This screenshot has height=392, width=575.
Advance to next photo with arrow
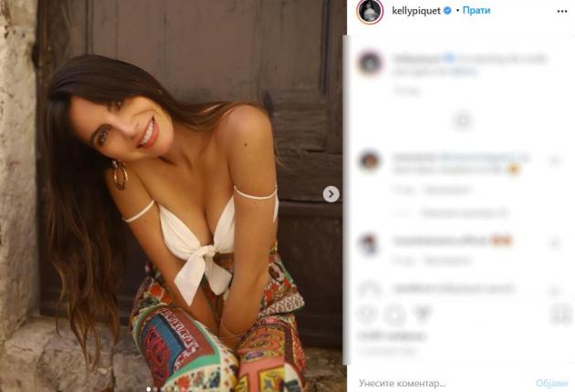tap(330, 194)
